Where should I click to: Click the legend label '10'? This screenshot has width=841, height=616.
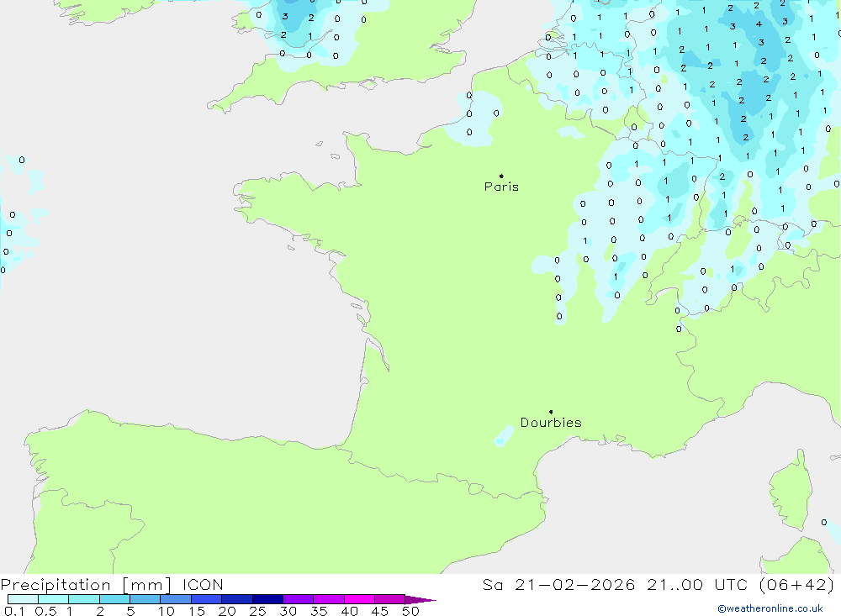click(x=167, y=611)
